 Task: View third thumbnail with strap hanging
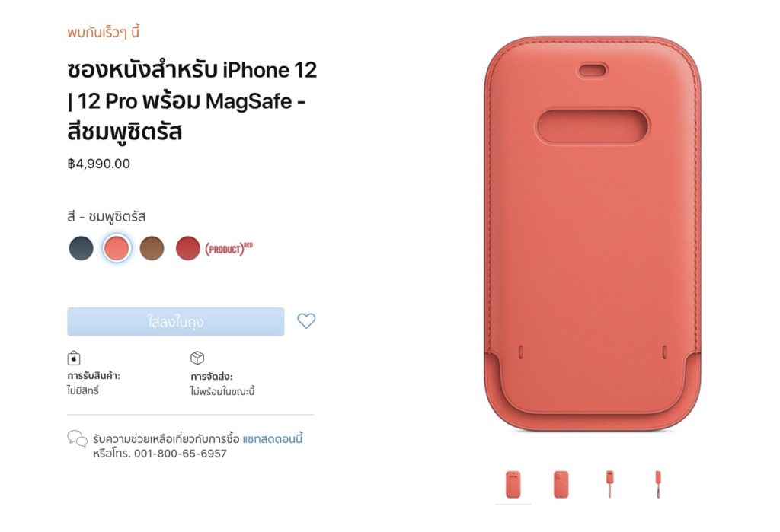pyautogui.click(x=610, y=484)
